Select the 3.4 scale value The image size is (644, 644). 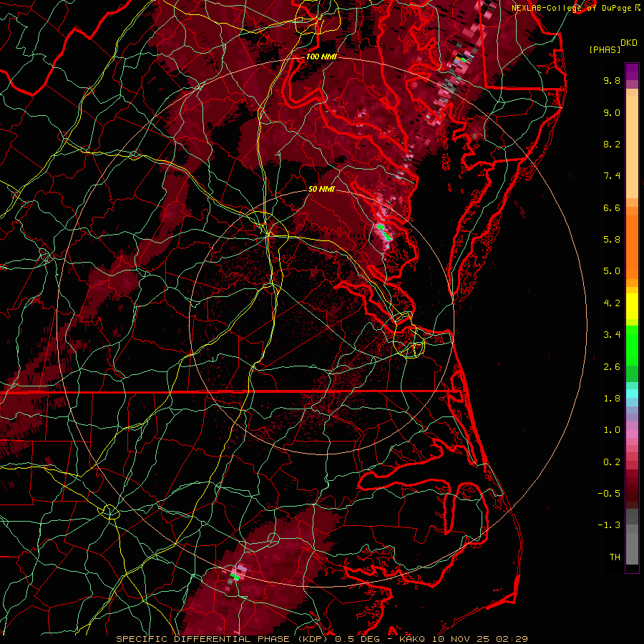612,335
